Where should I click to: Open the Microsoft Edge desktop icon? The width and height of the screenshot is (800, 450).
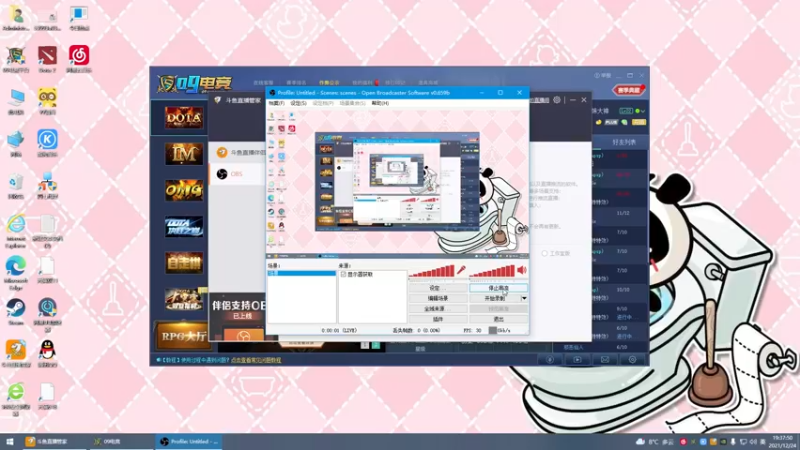pos(16,272)
